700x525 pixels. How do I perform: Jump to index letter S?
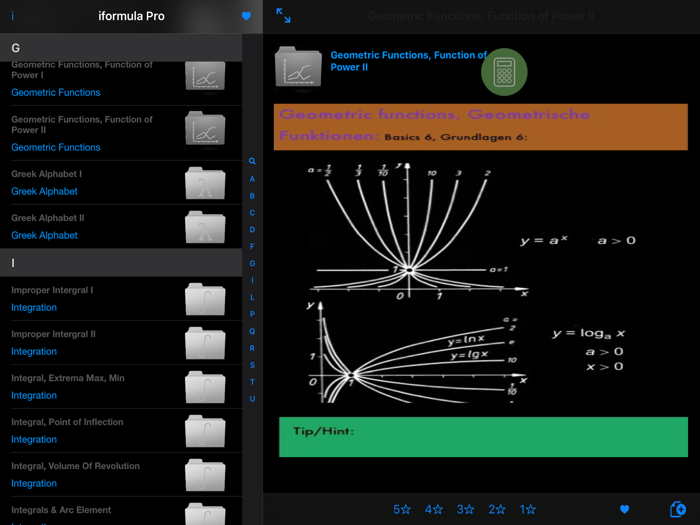(x=252, y=365)
